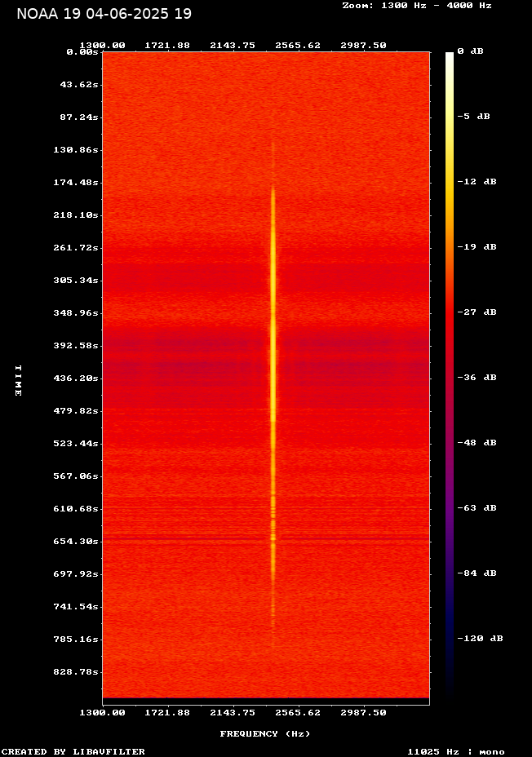Select '2987.50' on the bottom frequency axis
Viewport: 532px width, 757px height.
click(364, 712)
